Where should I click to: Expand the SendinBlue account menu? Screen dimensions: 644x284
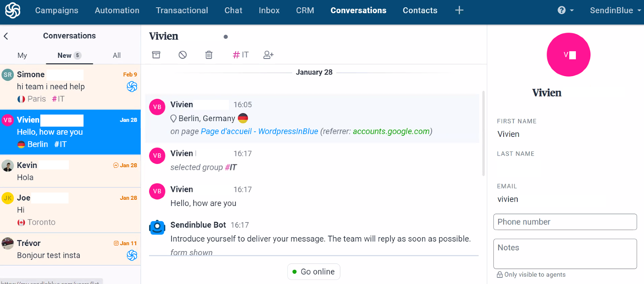point(615,10)
